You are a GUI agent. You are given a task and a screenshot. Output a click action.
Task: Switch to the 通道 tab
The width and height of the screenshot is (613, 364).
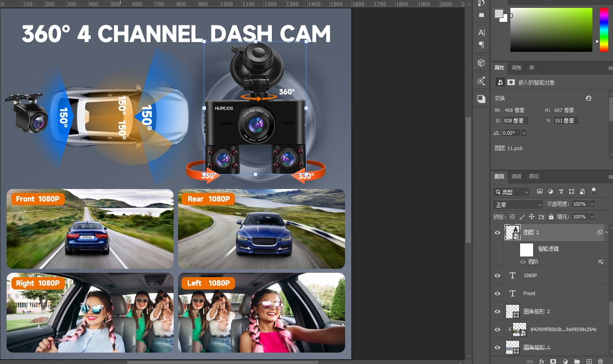517,176
